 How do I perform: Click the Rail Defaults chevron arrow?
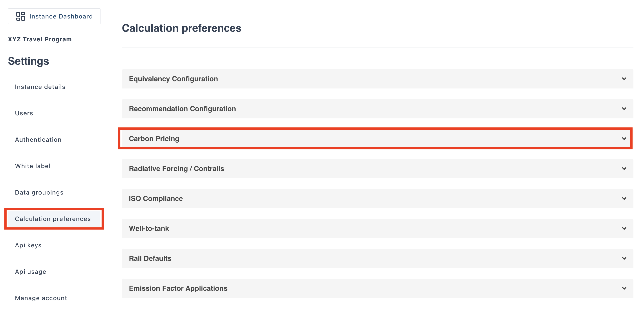tap(624, 258)
